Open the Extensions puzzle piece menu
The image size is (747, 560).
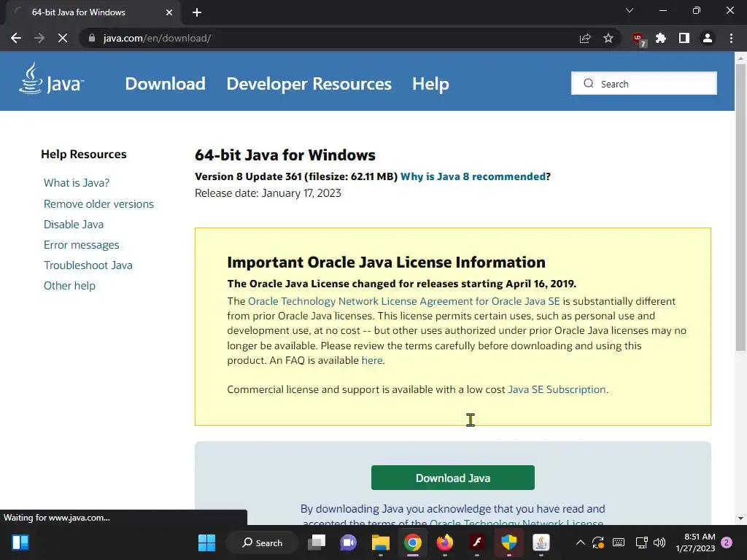tap(661, 38)
